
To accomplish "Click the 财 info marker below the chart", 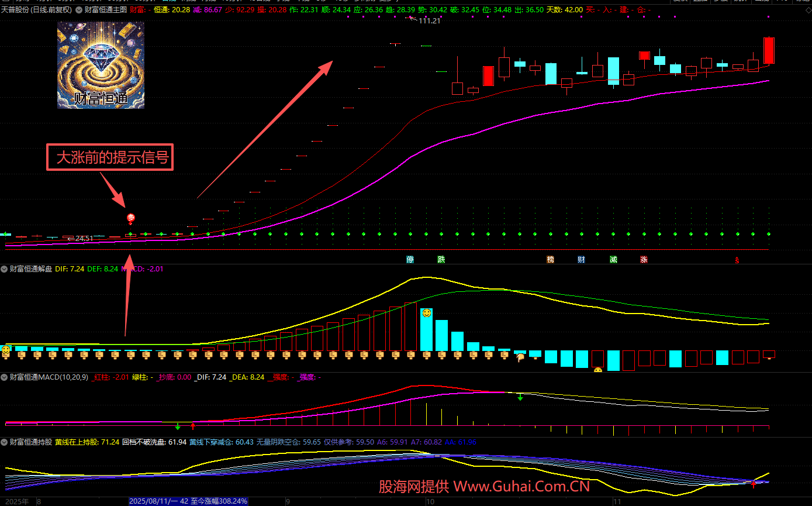I will [581, 259].
